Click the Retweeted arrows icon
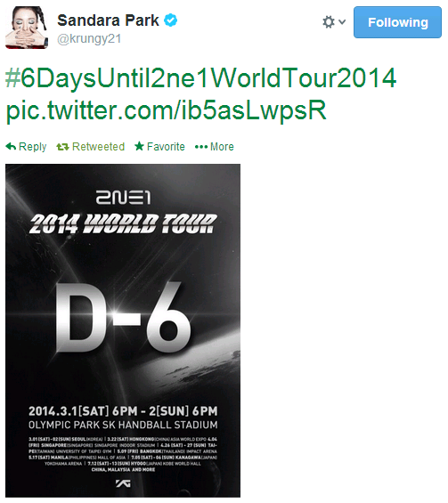The image size is (448, 503). [x=62, y=147]
